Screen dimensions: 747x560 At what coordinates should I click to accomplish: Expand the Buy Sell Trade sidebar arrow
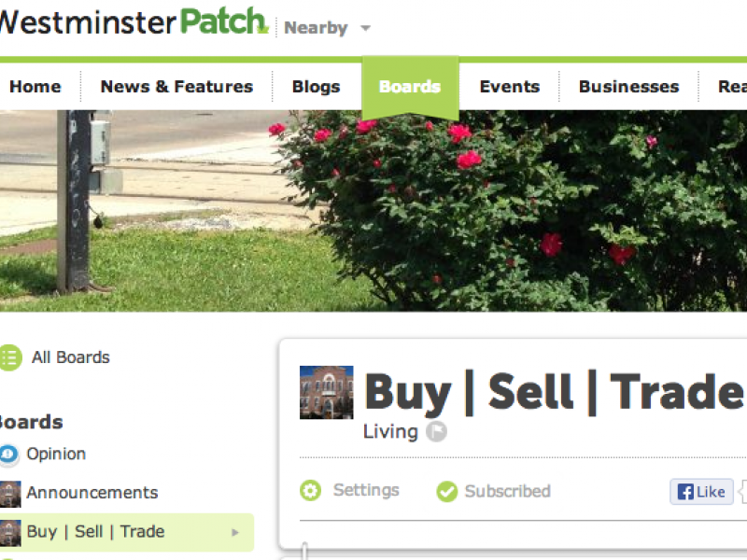[235, 532]
